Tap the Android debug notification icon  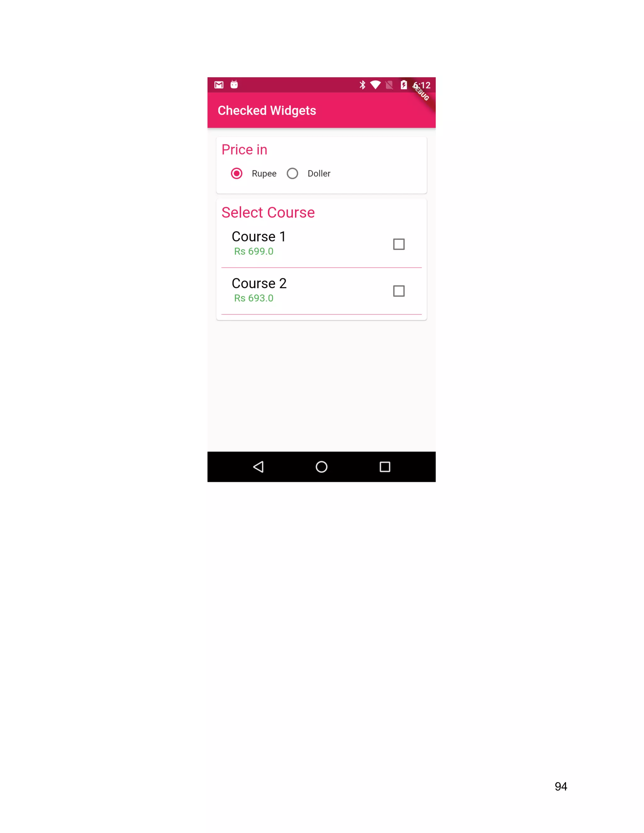(x=234, y=85)
